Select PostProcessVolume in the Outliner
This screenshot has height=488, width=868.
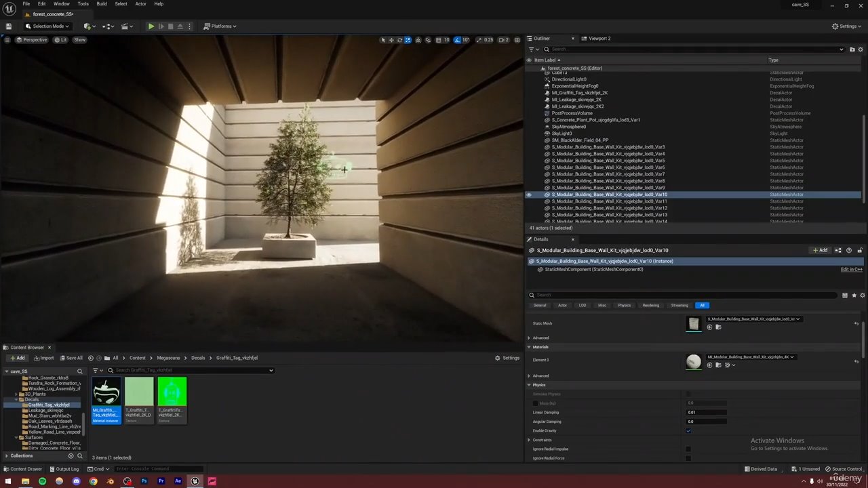click(x=572, y=113)
